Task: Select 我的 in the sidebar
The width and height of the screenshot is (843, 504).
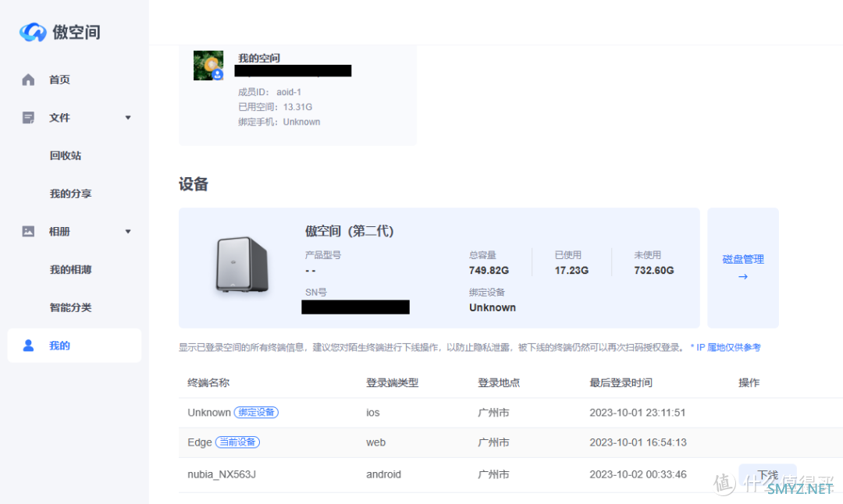Action: pos(75,346)
